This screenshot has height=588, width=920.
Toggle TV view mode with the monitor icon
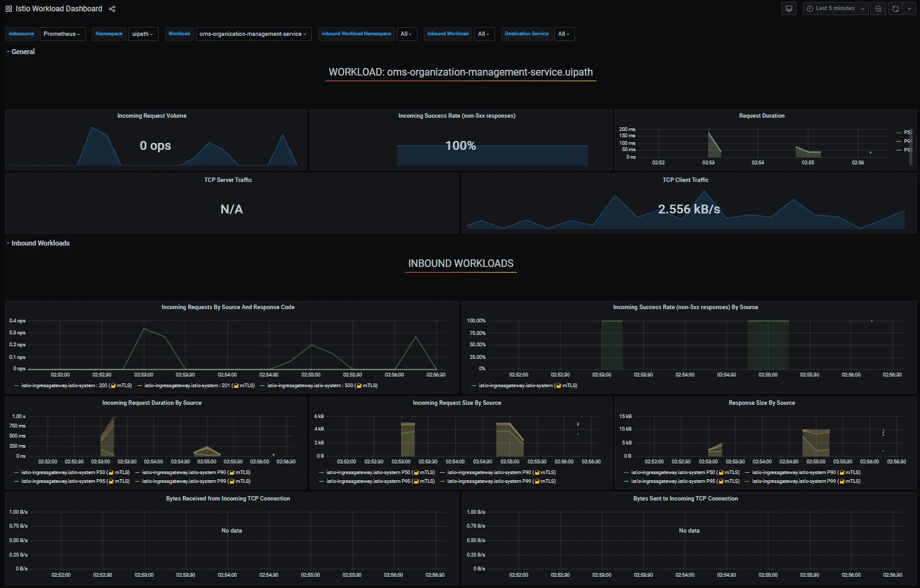(788, 9)
